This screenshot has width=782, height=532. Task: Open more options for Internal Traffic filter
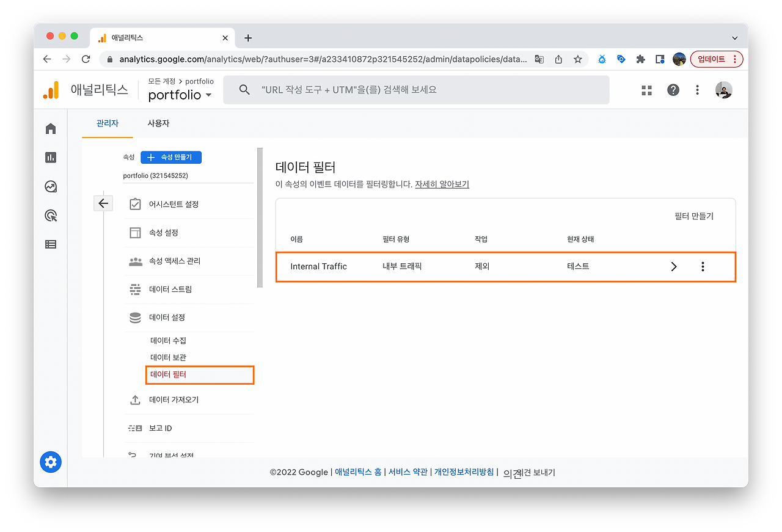(x=703, y=266)
